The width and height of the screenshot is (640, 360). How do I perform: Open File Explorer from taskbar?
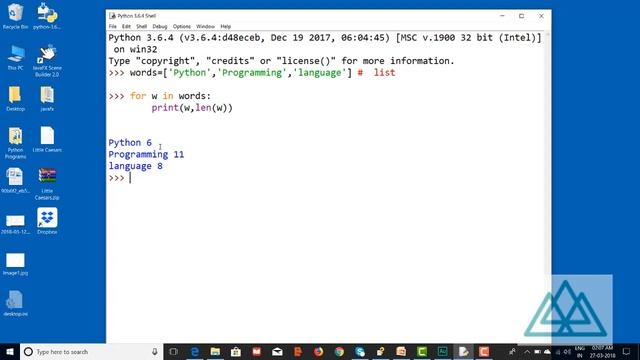tap(216, 352)
